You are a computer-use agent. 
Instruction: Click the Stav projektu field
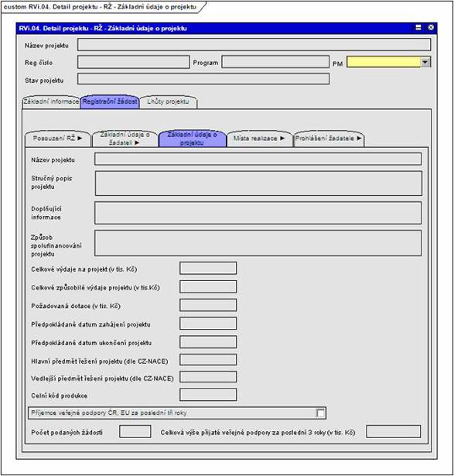(203, 79)
